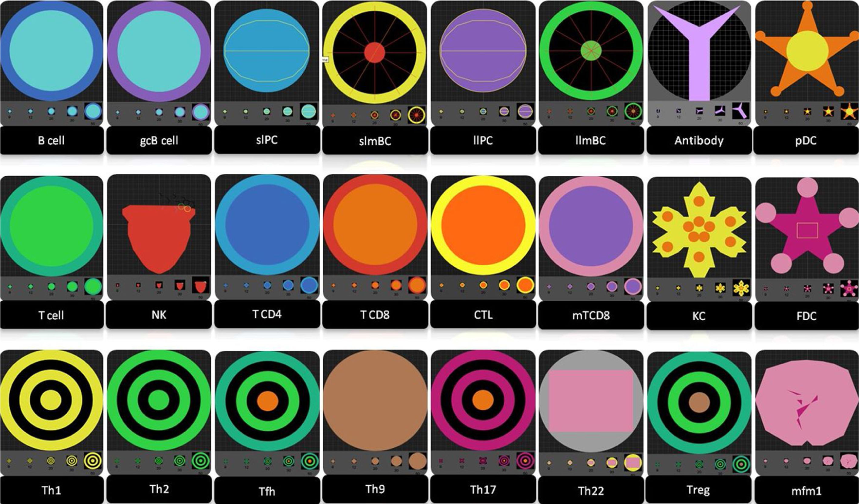859x504 pixels.
Task: Click the slmBC yellow-ringed wheel icon
Action: coord(375,53)
